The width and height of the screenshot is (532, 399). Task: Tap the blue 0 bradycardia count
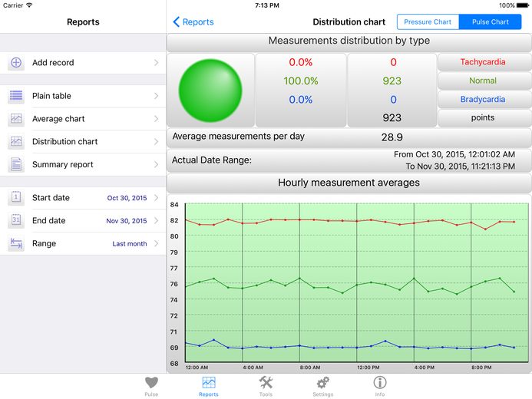393,99
